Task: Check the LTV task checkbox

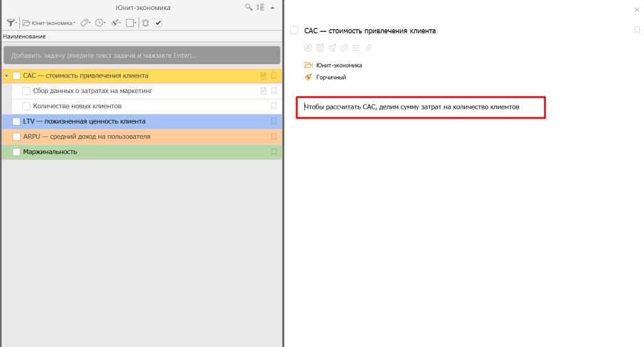Action: coord(17,121)
